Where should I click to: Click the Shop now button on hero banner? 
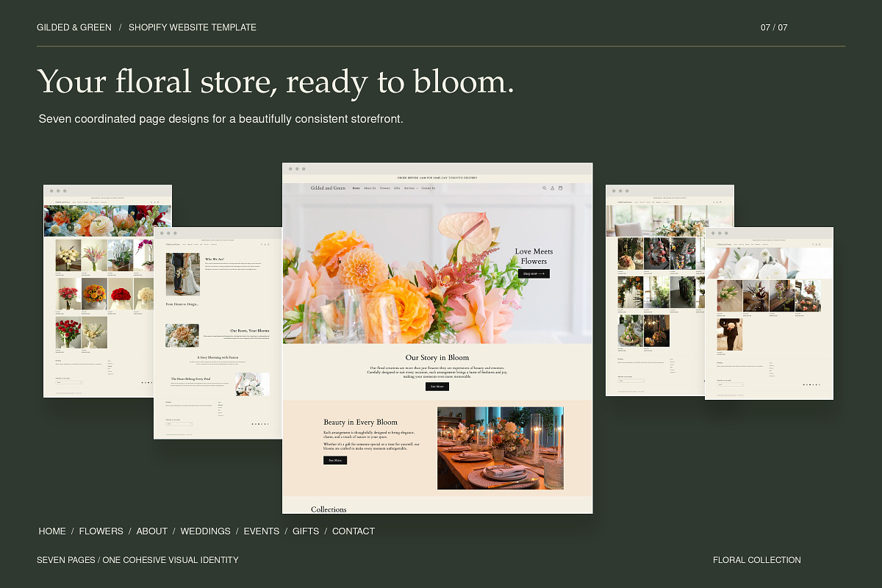[x=534, y=273]
